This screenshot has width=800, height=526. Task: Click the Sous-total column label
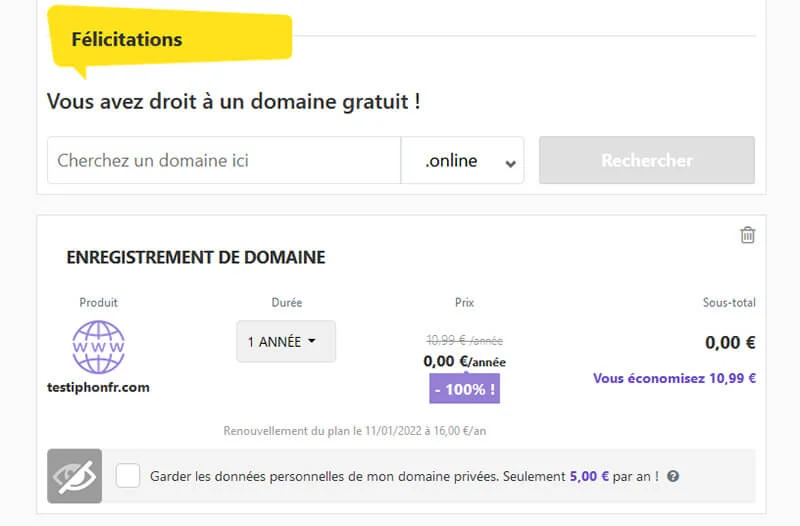pos(729,303)
